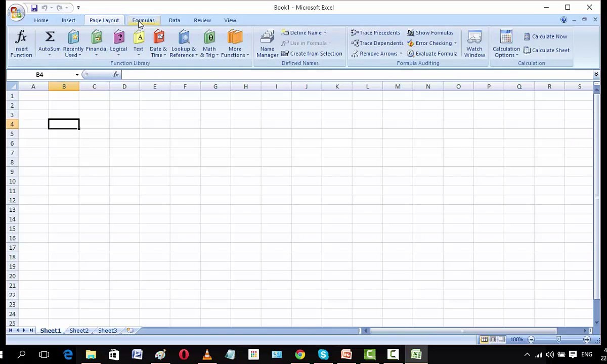
Task: Expand Define Name dropdown arrow
Action: pyautogui.click(x=325, y=33)
